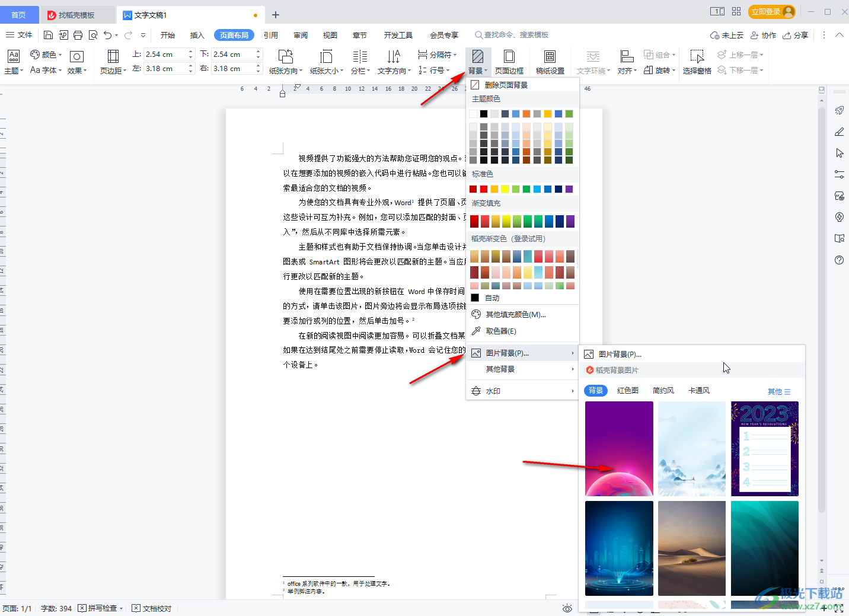Click the Print Preview icon

(92, 35)
